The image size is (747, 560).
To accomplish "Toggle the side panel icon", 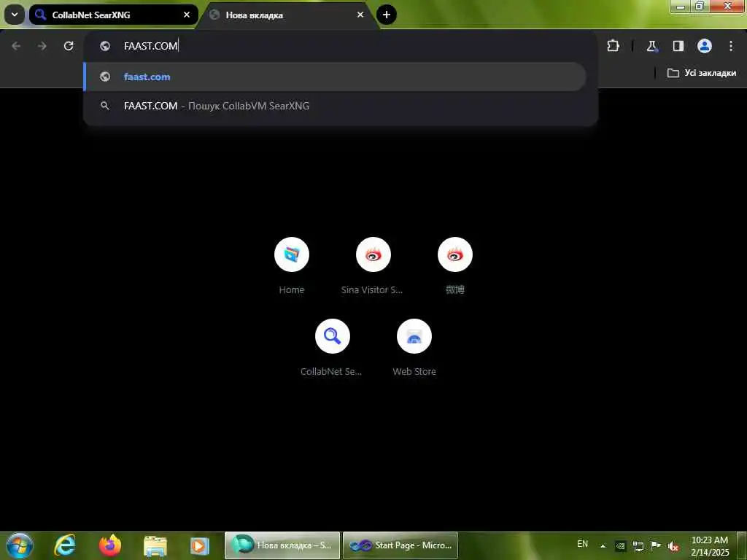I will (678, 46).
